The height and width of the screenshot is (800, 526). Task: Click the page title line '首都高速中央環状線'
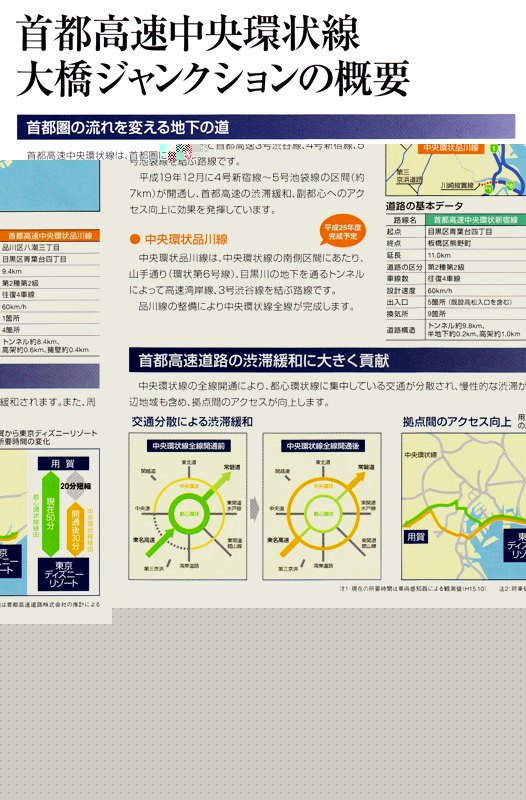188,33
